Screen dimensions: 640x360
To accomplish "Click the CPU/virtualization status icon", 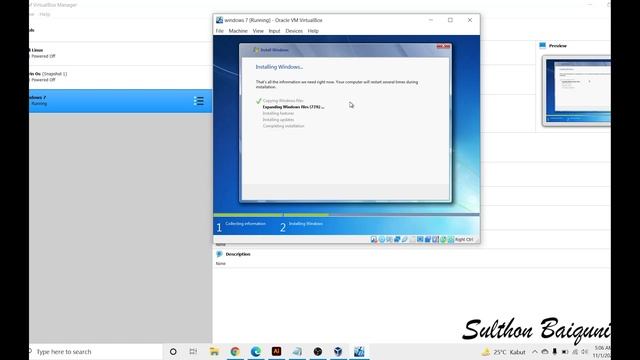I will (x=436, y=240).
